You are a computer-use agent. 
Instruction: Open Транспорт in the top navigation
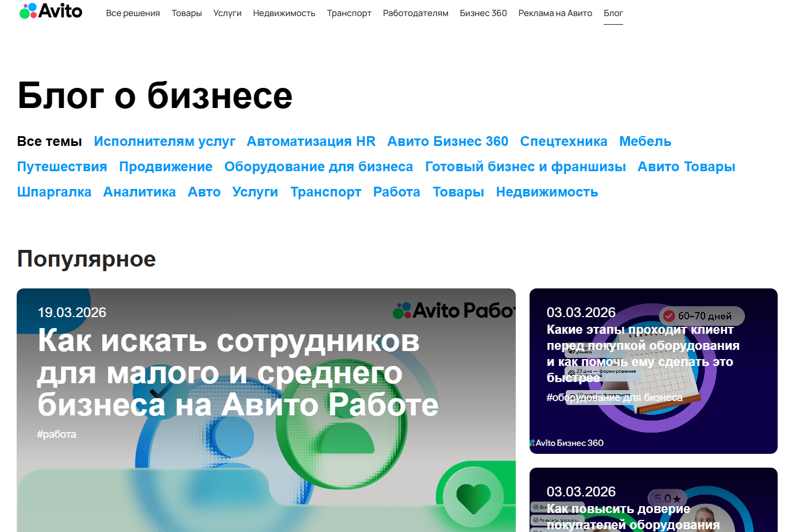coord(349,13)
